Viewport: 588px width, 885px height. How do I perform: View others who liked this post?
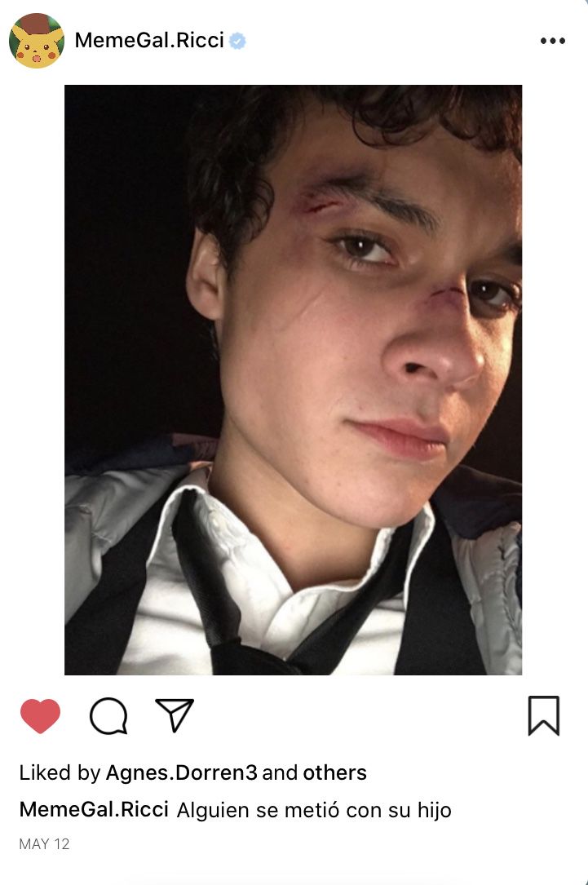(334, 772)
